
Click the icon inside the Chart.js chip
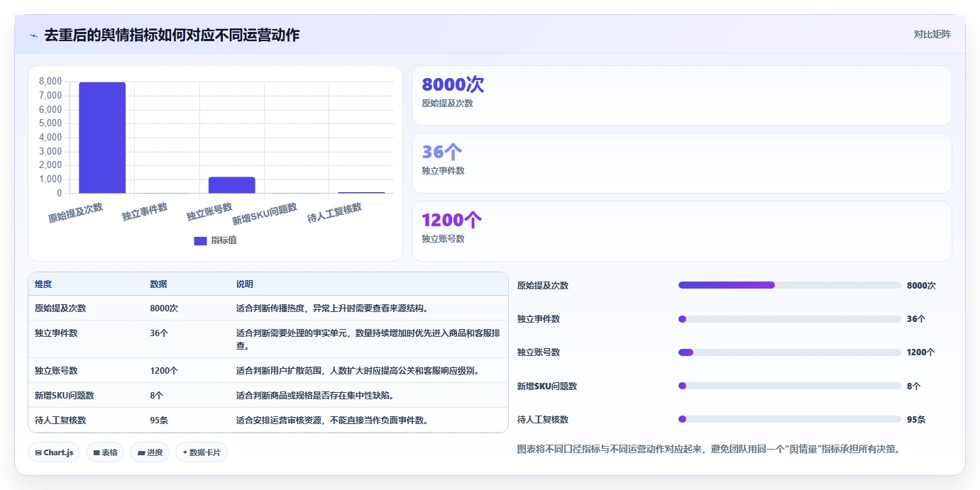point(38,452)
